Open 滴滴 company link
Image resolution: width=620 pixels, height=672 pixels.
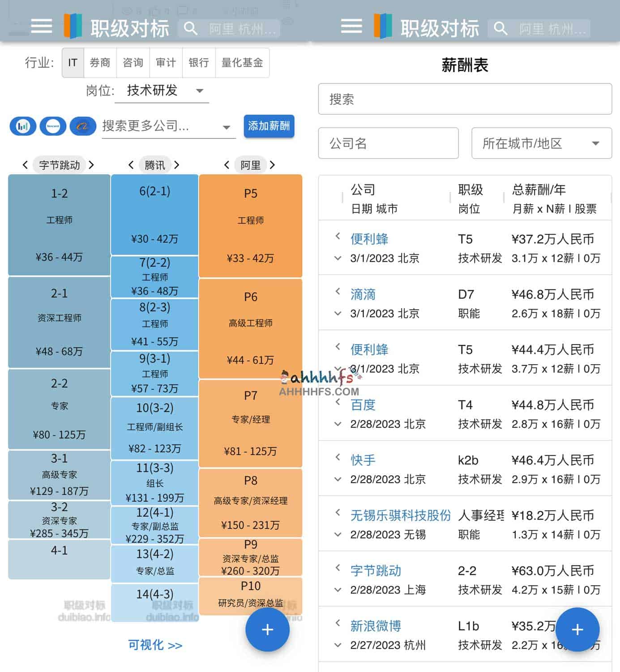point(363,294)
